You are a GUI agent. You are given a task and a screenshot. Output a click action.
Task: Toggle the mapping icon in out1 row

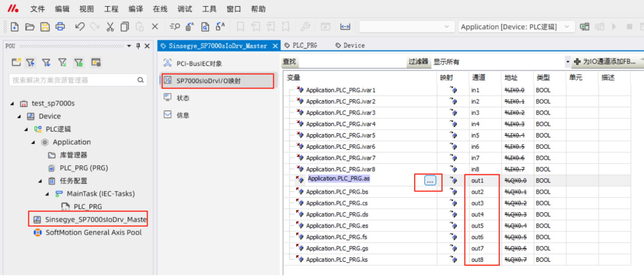(453, 181)
